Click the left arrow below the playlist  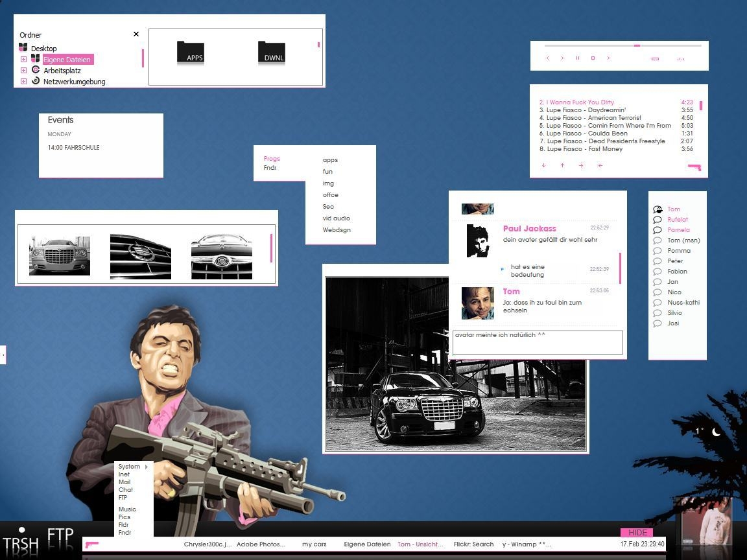(x=600, y=165)
